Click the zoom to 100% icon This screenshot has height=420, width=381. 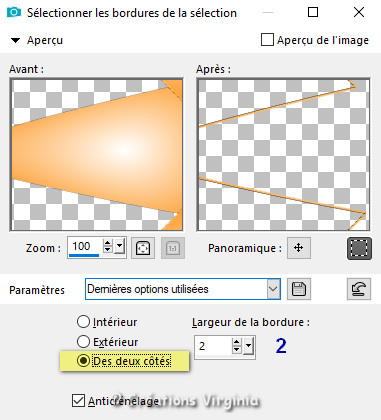click(x=173, y=248)
